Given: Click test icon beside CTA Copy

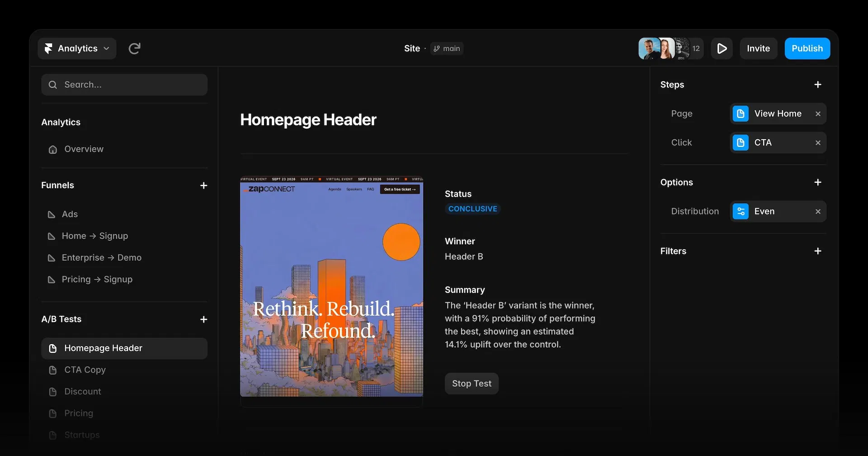Looking at the screenshot, I should pos(53,370).
